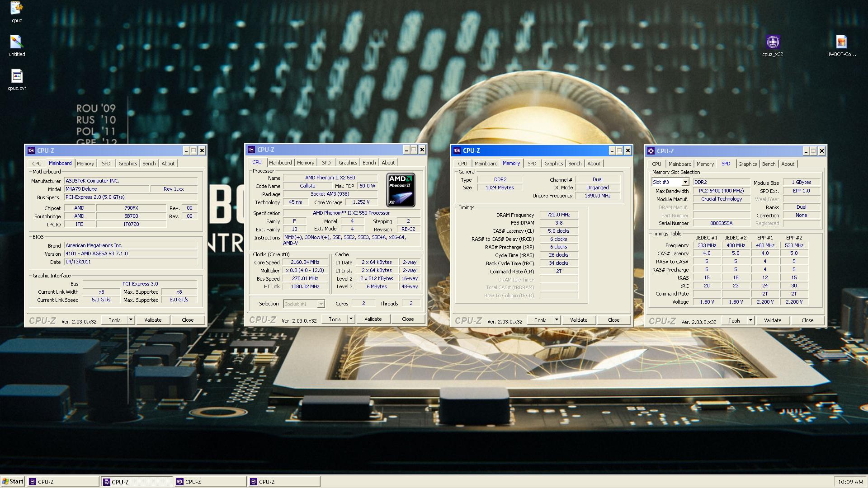868x488 pixels.
Task: Expand Tools arrow in SPD window
Action: (x=750, y=320)
